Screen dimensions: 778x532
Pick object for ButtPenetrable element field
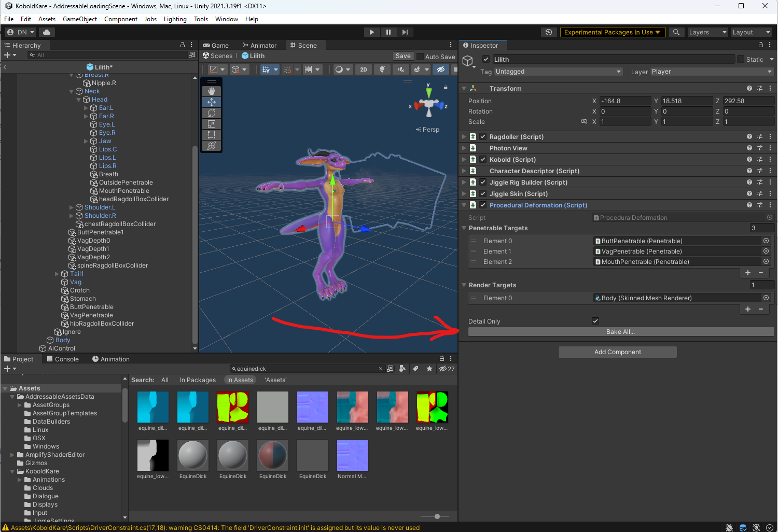point(766,241)
